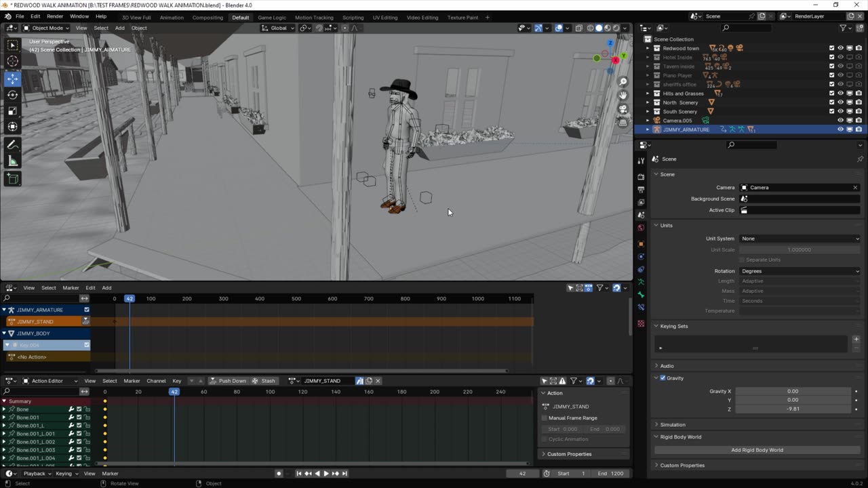
Task: Click the viewport zoom magnifier icon
Action: pos(623,82)
